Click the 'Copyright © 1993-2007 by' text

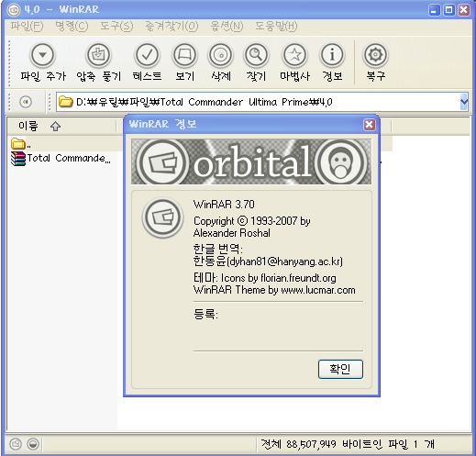[x=252, y=221]
